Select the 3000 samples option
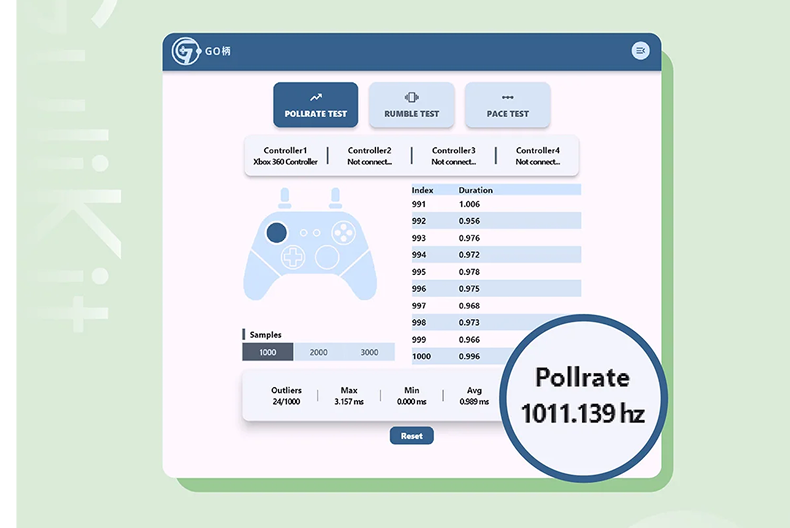The height and width of the screenshot is (528, 790). pos(369,352)
